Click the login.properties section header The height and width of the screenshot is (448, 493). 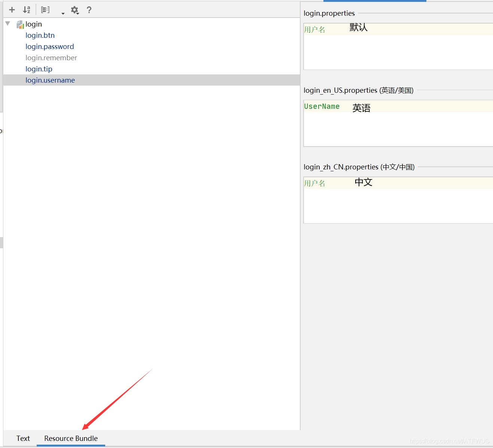click(x=329, y=13)
